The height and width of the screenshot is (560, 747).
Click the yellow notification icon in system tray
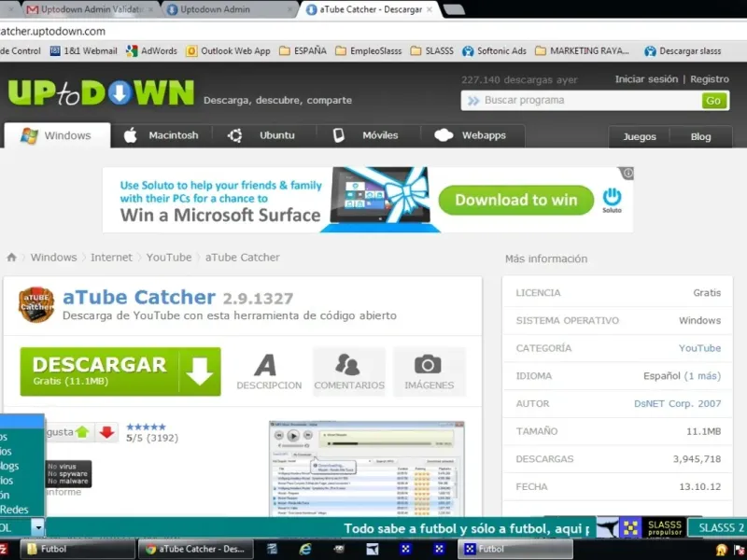coord(722,550)
